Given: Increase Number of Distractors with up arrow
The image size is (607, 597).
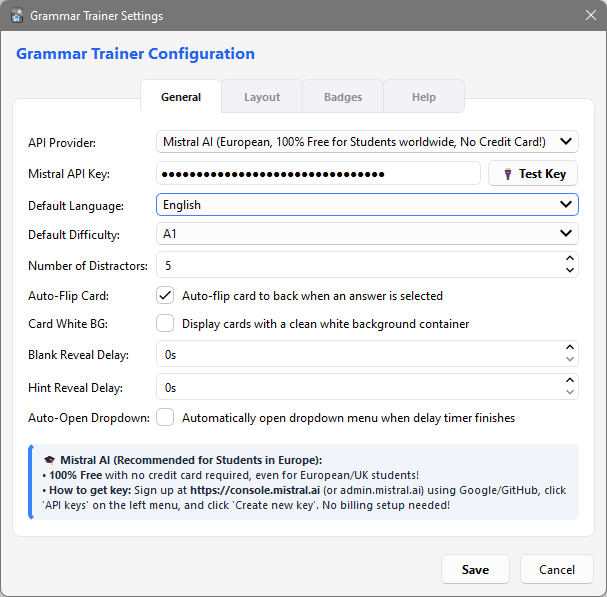Looking at the screenshot, I should tap(569, 259).
